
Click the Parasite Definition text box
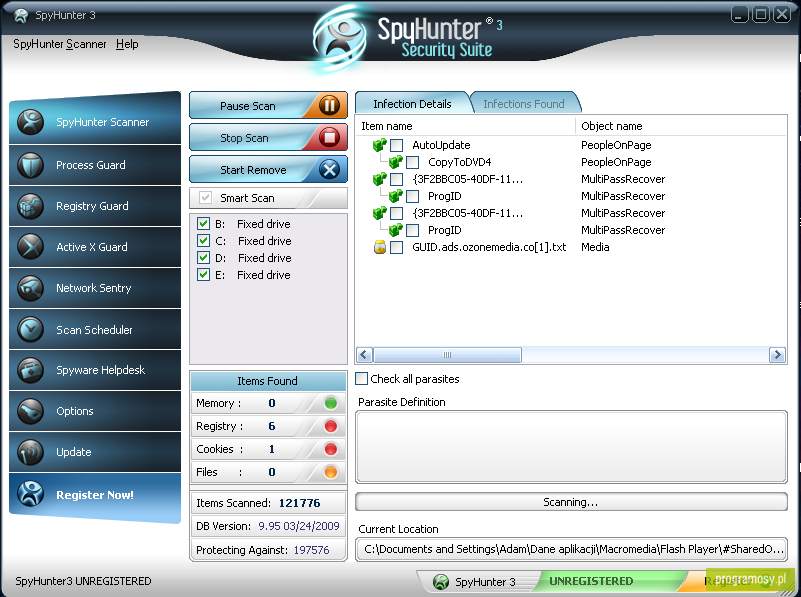coord(571,447)
